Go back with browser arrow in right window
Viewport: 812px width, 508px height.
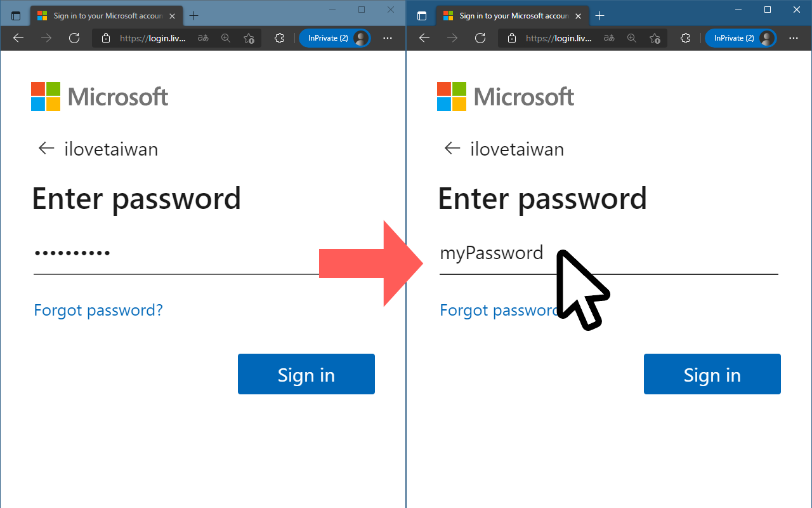424,38
